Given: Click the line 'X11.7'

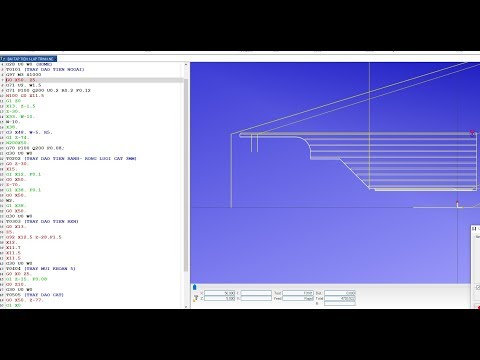Looking at the screenshot, I should click(13, 248).
